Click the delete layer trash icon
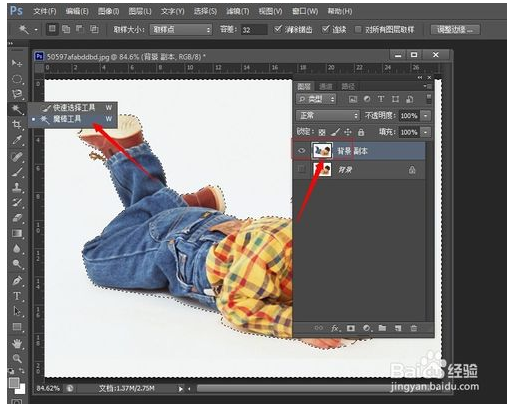This screenshot has width=522, height=409. point(414,328)
